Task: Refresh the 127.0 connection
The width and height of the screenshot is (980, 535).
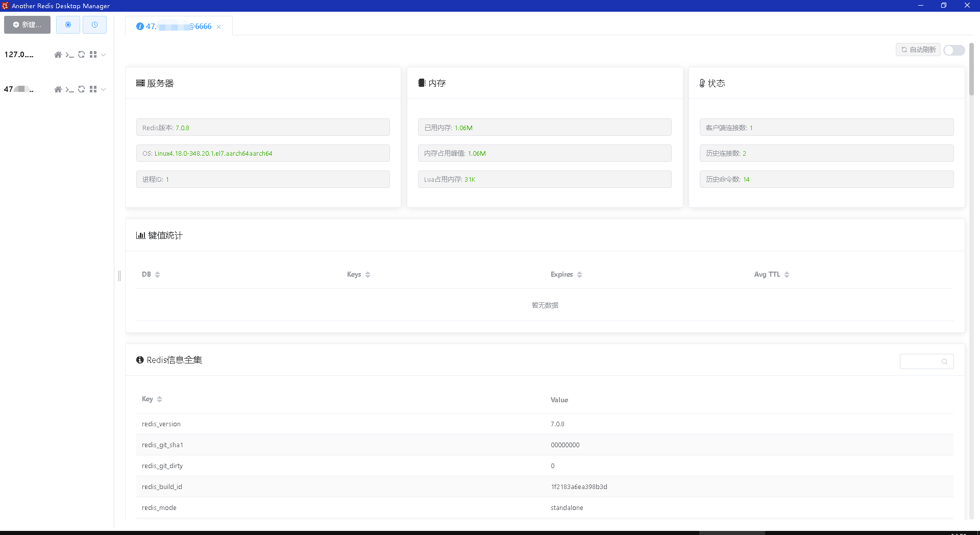Action: pos(81,55)
